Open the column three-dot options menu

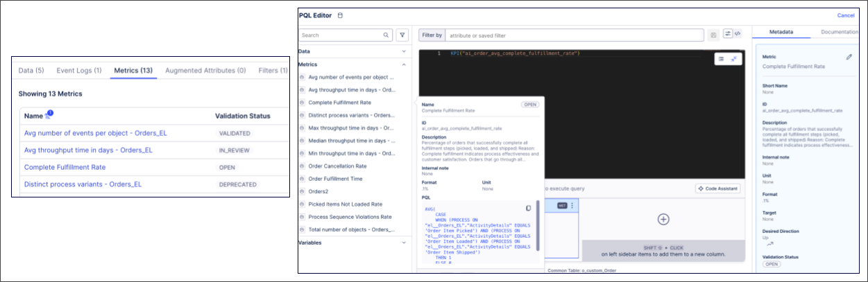pyautogui.click(x=572, y=206)
